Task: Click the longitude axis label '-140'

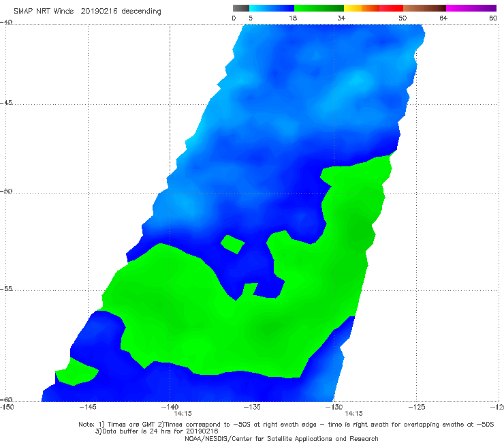Action: [170, 407]
